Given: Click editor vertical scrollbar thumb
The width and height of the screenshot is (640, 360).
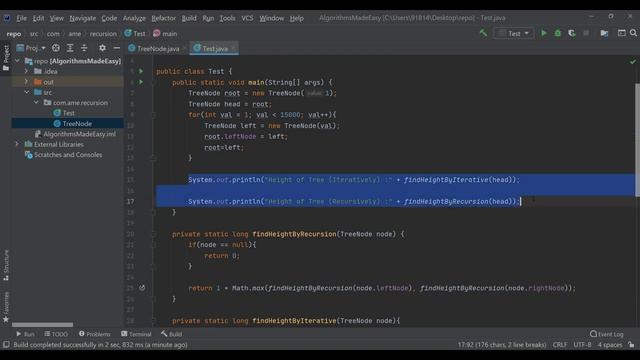Looking at the screenshot, I should [x=637, y=139].
